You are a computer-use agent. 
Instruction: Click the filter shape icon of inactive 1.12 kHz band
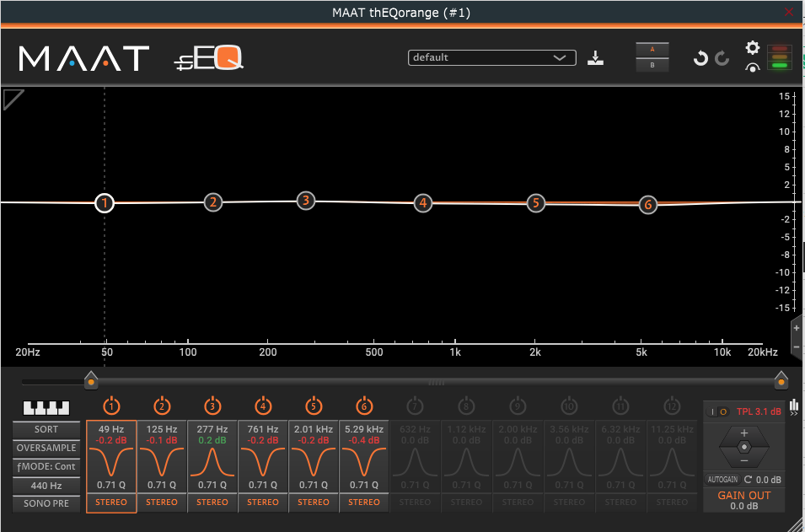click(465, 461)
